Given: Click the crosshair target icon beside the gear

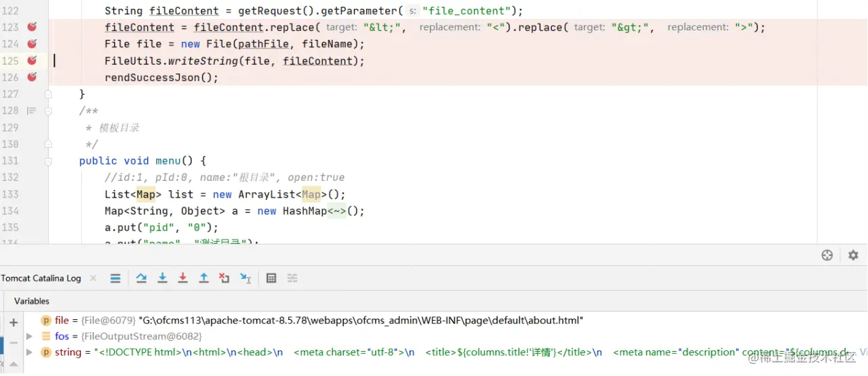Looking at the screenshot, I should (x=827, y=255).
